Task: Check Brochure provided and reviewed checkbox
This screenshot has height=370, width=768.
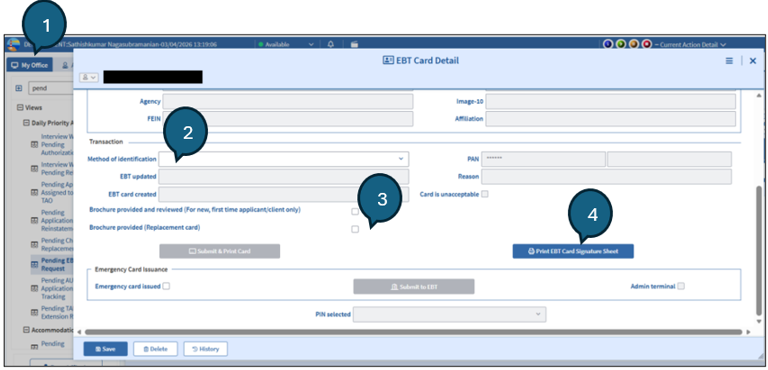Action: click(x=355, y=211)
